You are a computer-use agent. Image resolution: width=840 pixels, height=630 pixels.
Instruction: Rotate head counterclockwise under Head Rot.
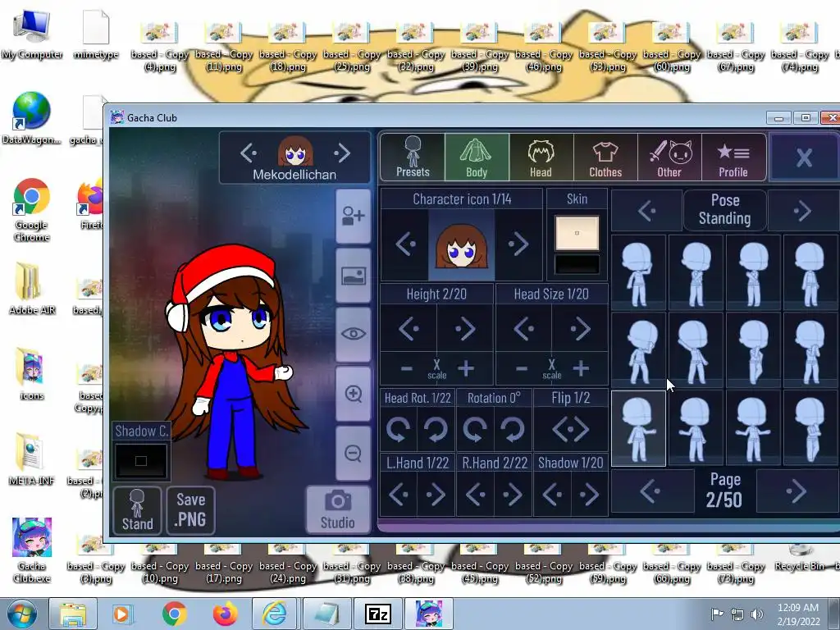point(399,429)
